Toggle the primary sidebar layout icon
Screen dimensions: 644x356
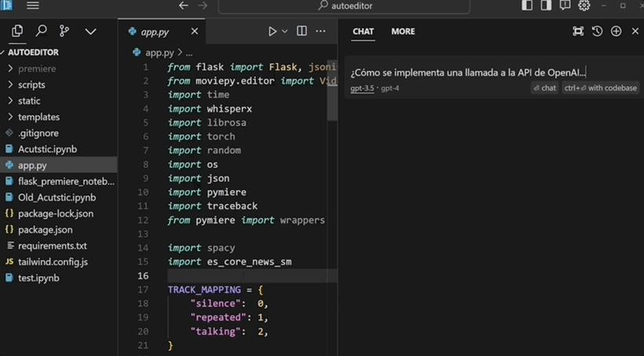pos(527,6)
